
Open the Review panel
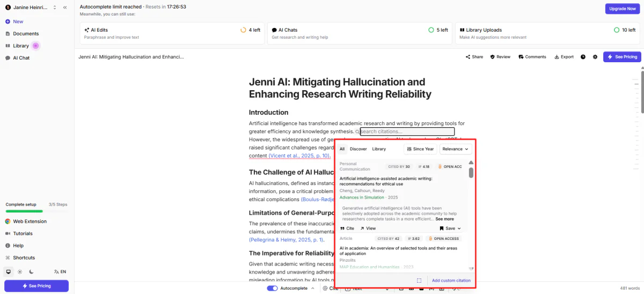(500, 57)
